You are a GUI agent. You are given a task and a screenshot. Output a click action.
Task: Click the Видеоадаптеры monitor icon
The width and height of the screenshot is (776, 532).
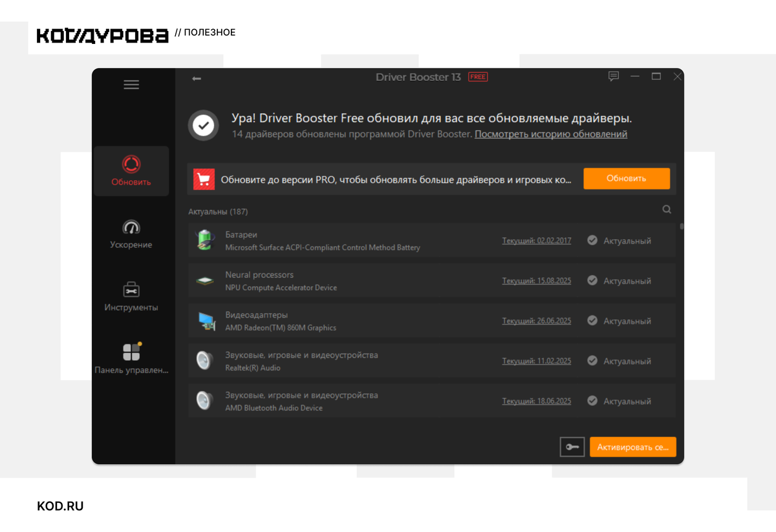206,321
